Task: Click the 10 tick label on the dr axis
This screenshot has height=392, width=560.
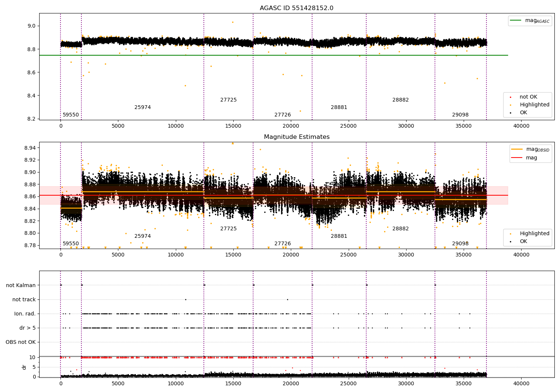Action: pos(32,358)
